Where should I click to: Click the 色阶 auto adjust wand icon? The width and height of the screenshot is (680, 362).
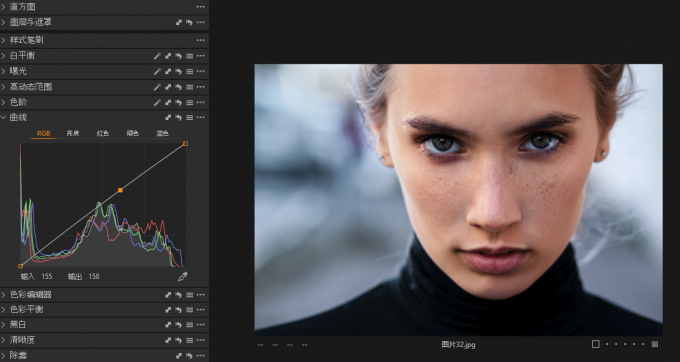[157, 103]
